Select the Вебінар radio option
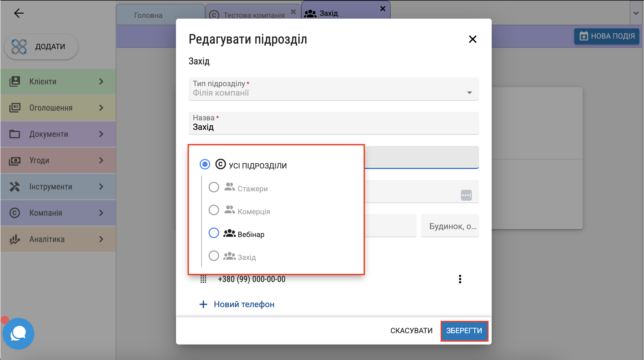 tap(214, 233)
